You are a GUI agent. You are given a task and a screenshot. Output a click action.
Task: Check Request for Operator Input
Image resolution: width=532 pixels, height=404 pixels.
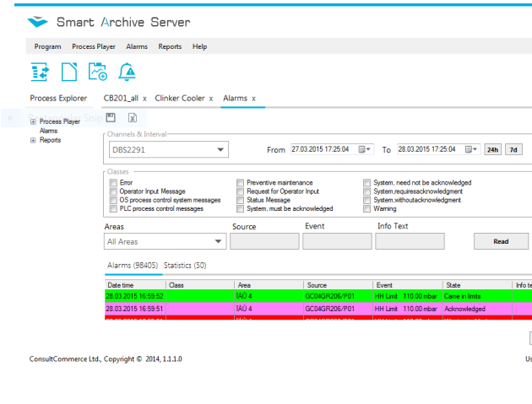[x=240, y=191]
